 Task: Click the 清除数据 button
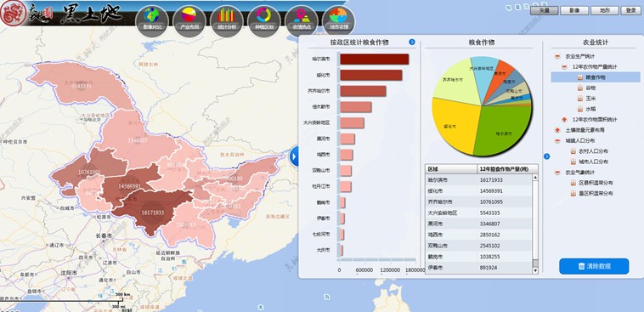594,266
